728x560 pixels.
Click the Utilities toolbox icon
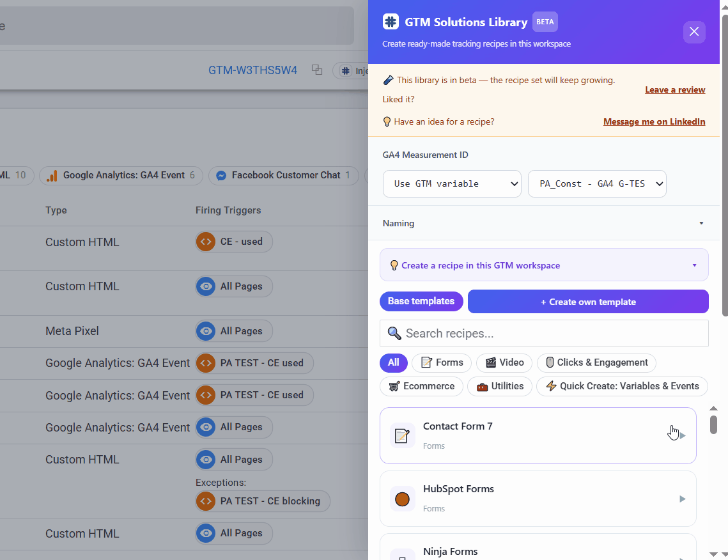tap(483, 387)
